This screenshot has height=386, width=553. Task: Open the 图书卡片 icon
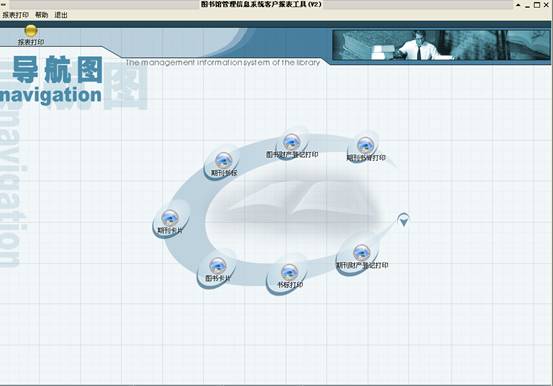(x=218, y=266)
